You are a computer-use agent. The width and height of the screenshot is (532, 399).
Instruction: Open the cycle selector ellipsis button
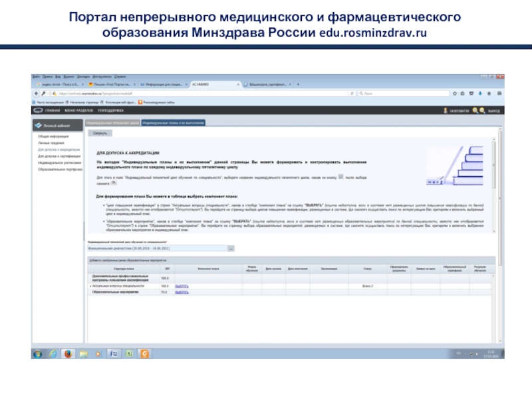point(231,248)
